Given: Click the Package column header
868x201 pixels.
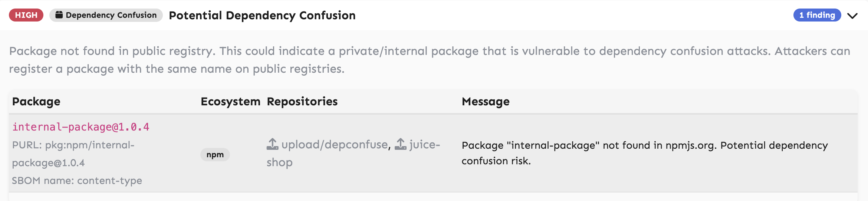Looking at the screenshot, I should [x=36, y=102].
